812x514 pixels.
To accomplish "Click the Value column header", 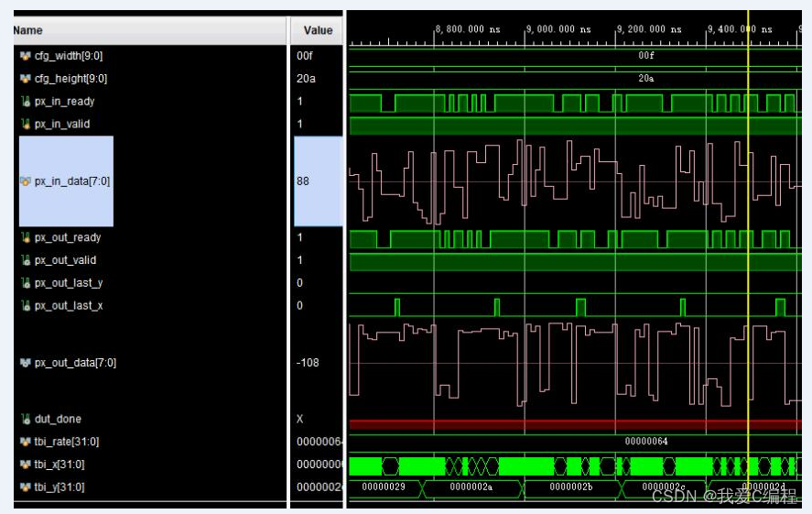I will tap(318, 30).
